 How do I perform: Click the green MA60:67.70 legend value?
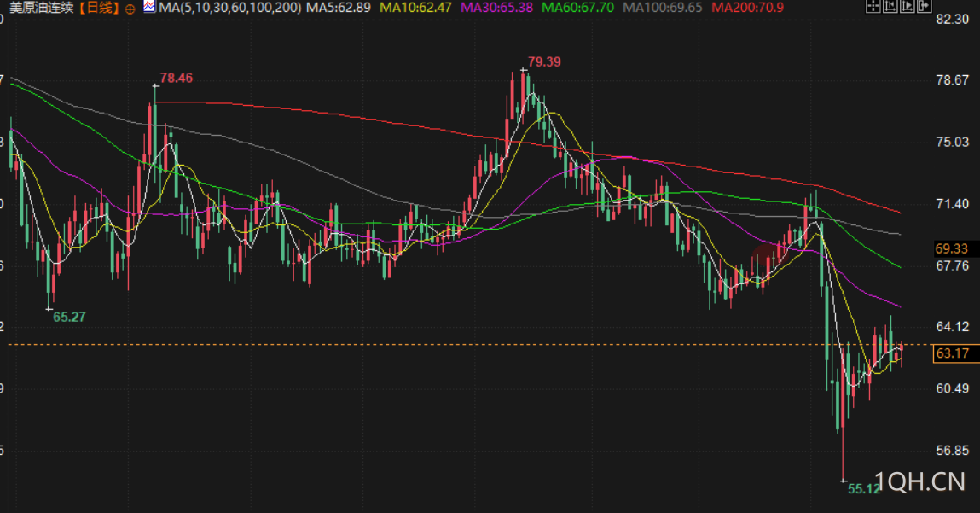click(x=578, y=8)
